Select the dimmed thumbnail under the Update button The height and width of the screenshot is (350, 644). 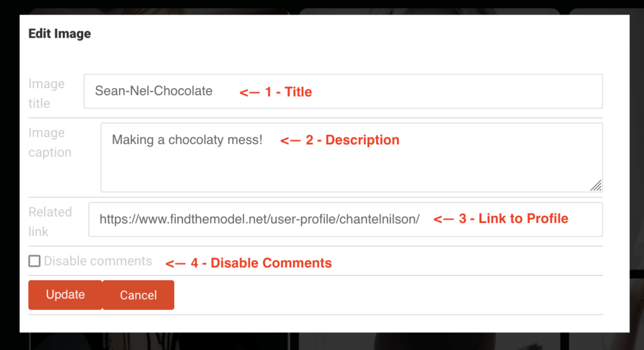coord(159,341)
